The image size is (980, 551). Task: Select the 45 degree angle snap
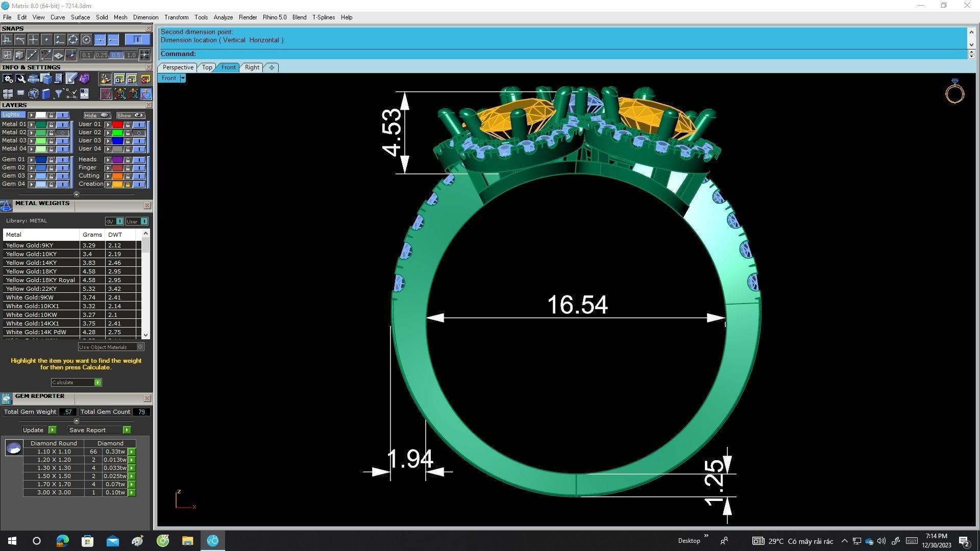point(46,55)
